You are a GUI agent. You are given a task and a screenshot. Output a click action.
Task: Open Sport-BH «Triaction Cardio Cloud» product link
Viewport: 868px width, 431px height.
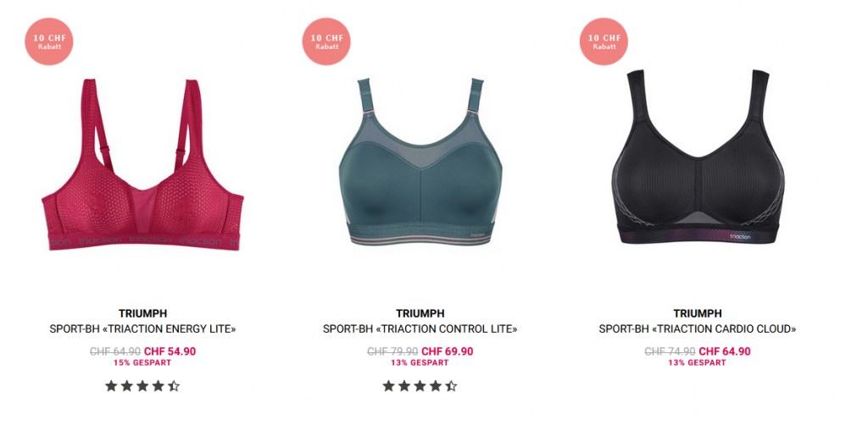(698, 329)
